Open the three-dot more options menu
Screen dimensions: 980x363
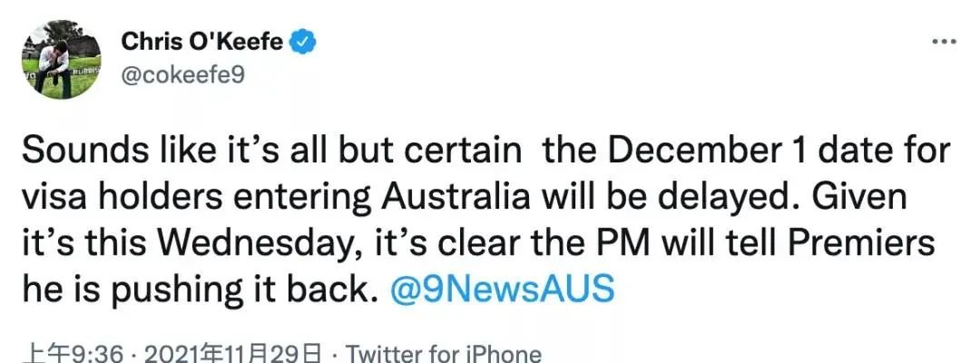point(944,42)
